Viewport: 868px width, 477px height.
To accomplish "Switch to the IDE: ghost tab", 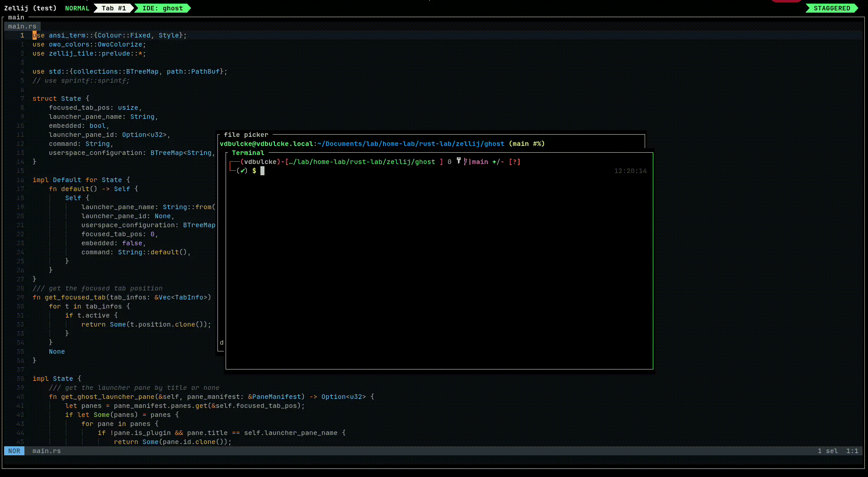I will [x=162, y=8].
